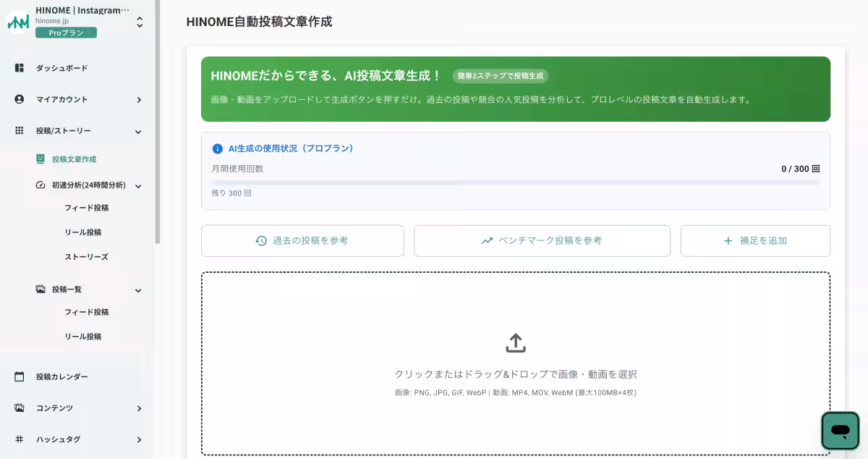Click the info icon next to AI生成の使用状況
This screenshot has height=459, width=868.
216,148
